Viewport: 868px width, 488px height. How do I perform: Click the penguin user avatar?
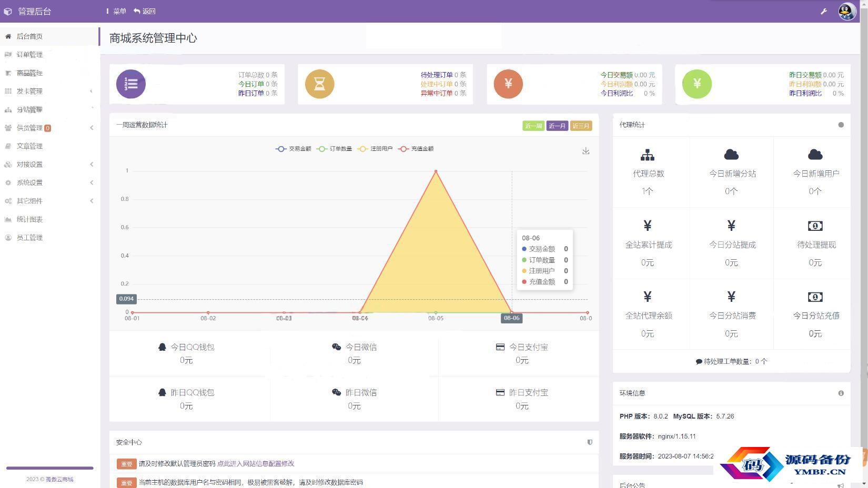pyautogui.click(x=847, y=11)
